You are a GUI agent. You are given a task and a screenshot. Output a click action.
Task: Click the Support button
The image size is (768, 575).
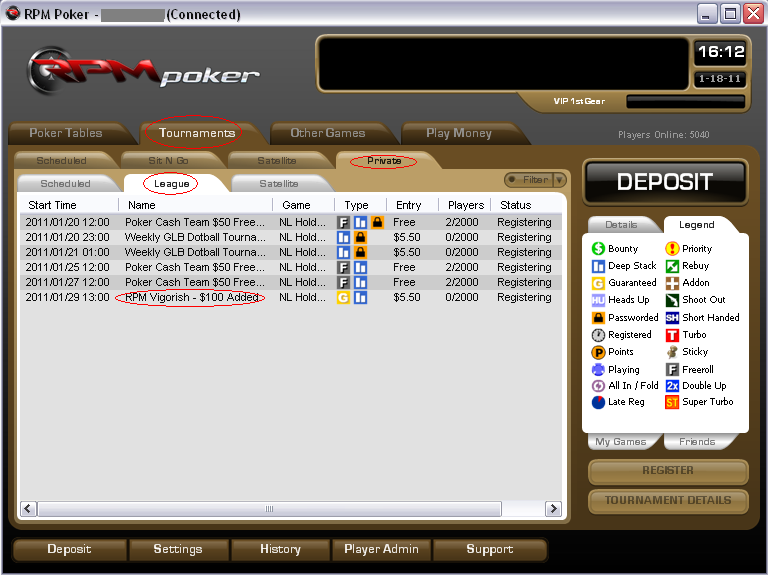(490, 549)
